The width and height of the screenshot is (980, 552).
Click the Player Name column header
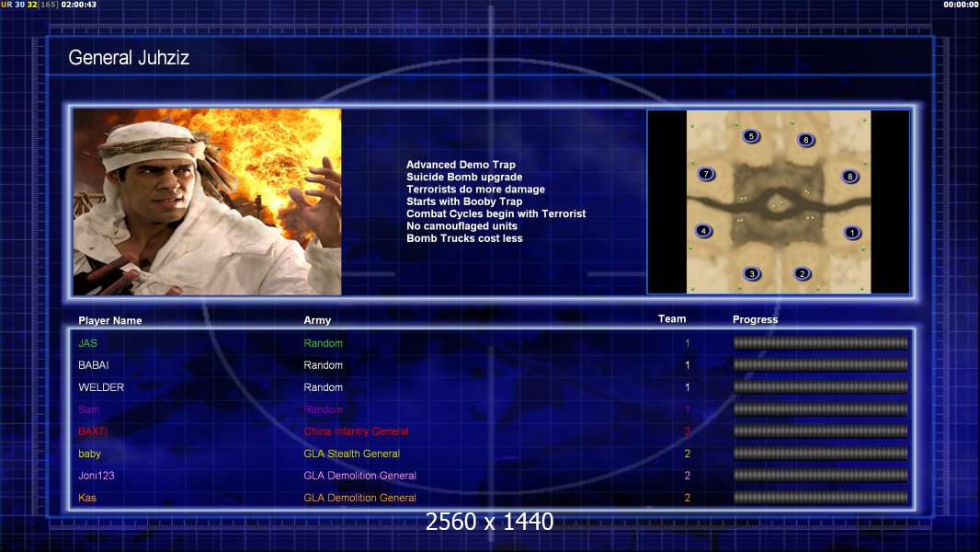(x=110, y=321)
